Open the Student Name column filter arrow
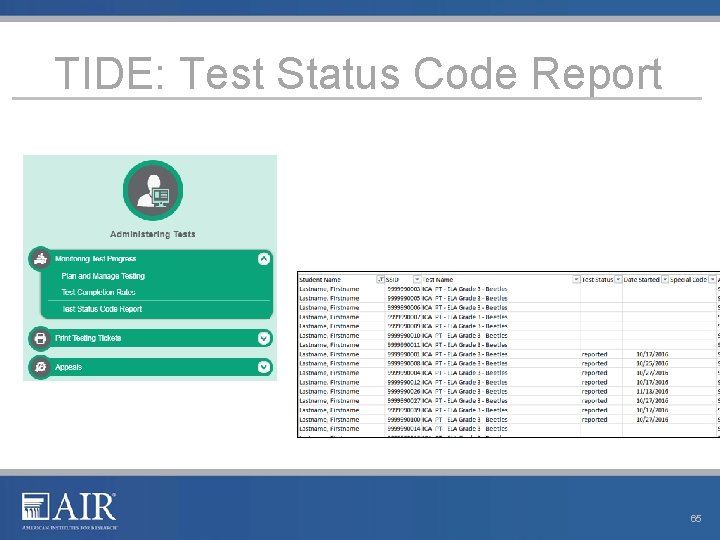Screen dimensions: 720x540 [x=380, y=279]
